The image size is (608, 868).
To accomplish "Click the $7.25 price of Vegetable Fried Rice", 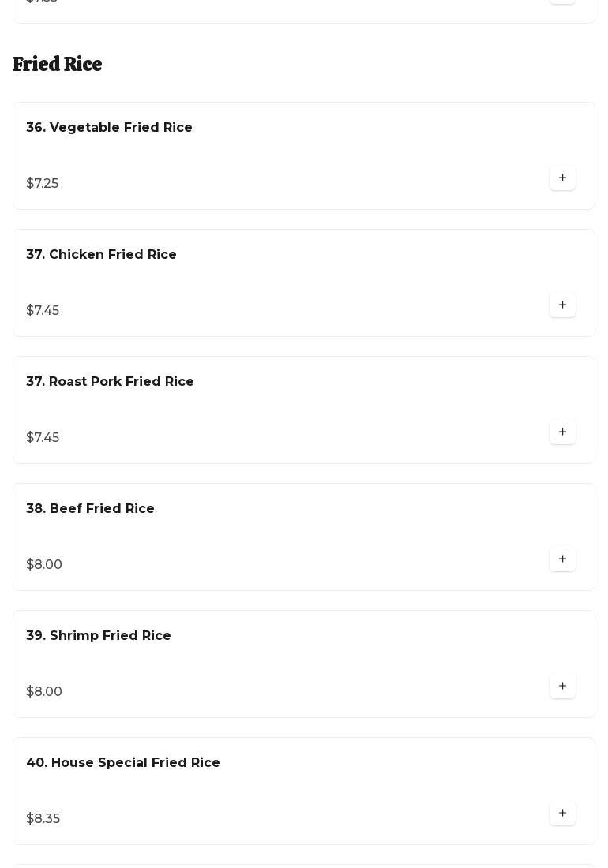I will (43, 184).
